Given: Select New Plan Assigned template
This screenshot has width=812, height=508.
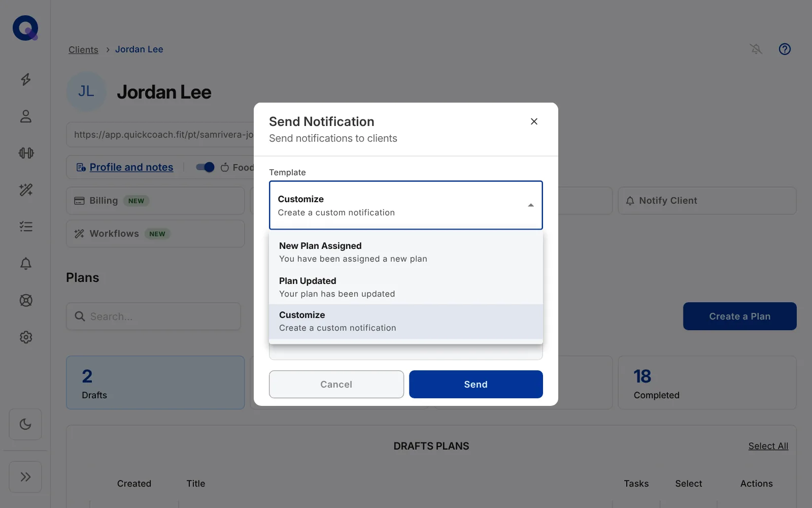Looking at the screenshot, I should point(406,252).
